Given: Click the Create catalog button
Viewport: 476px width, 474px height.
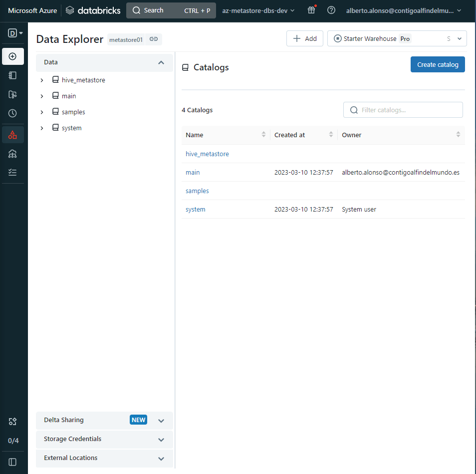Looking at the screenshot, I should point(437,64).
